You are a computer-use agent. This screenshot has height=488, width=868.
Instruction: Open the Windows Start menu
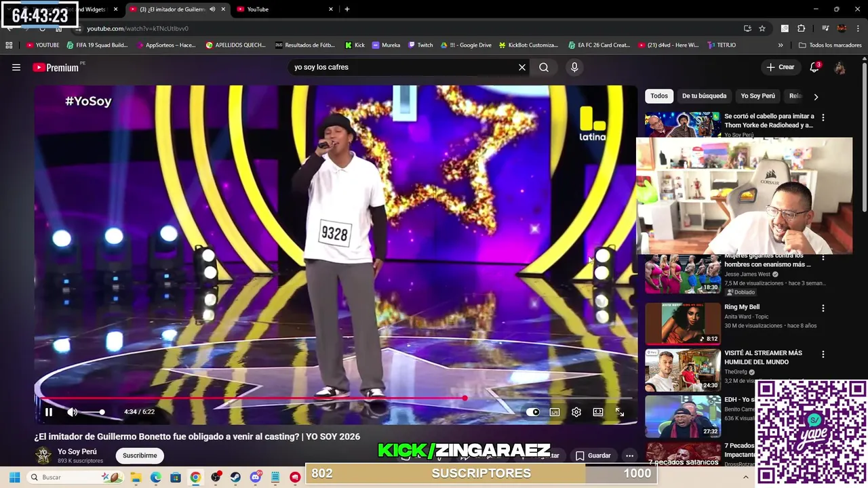click(x=14, y=477)
